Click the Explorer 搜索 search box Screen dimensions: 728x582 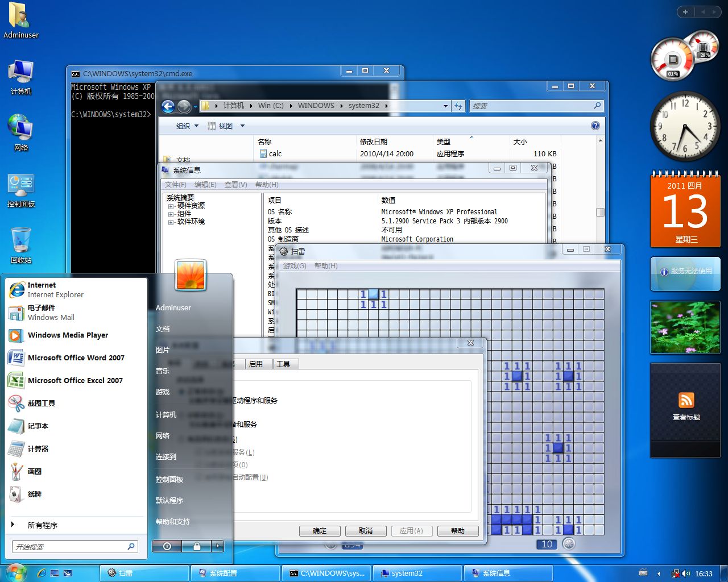click(535, 106)
